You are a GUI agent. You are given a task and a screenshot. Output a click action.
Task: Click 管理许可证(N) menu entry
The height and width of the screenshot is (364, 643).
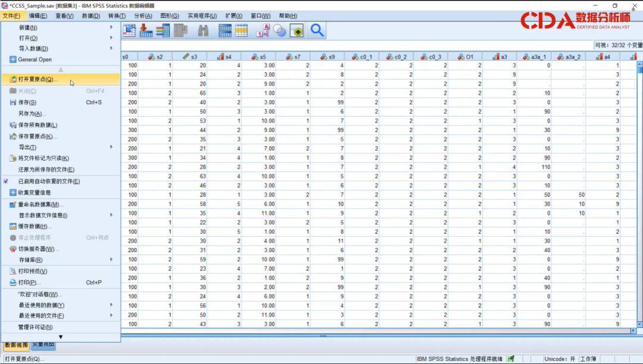(x=35, y=327)
